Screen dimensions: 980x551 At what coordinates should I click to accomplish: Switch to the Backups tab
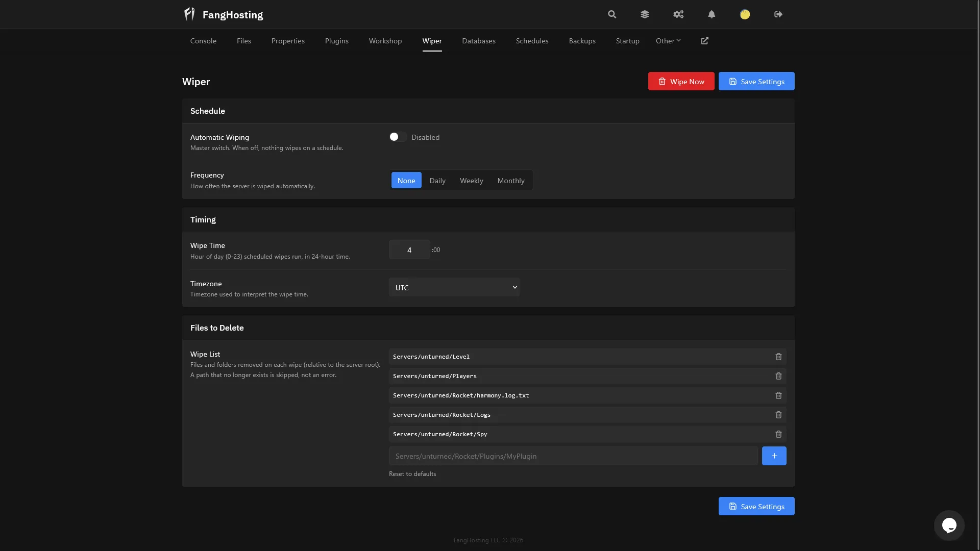coord(582,41)
